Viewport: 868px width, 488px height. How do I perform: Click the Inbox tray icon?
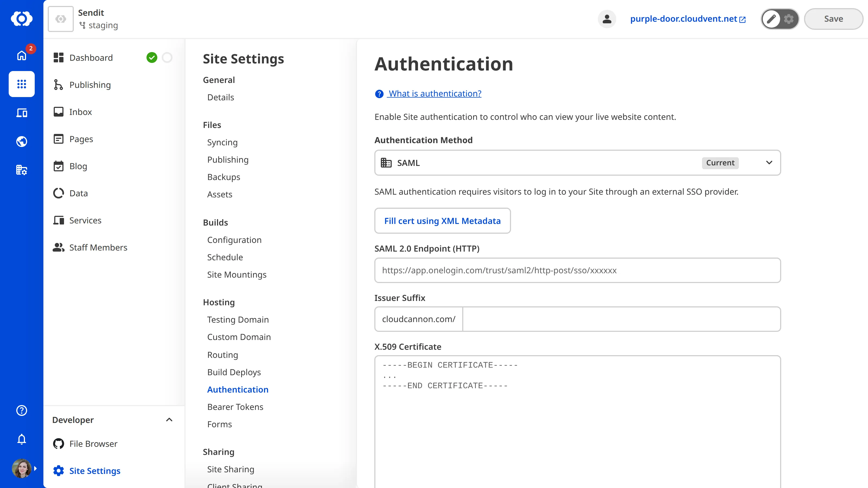59,112
